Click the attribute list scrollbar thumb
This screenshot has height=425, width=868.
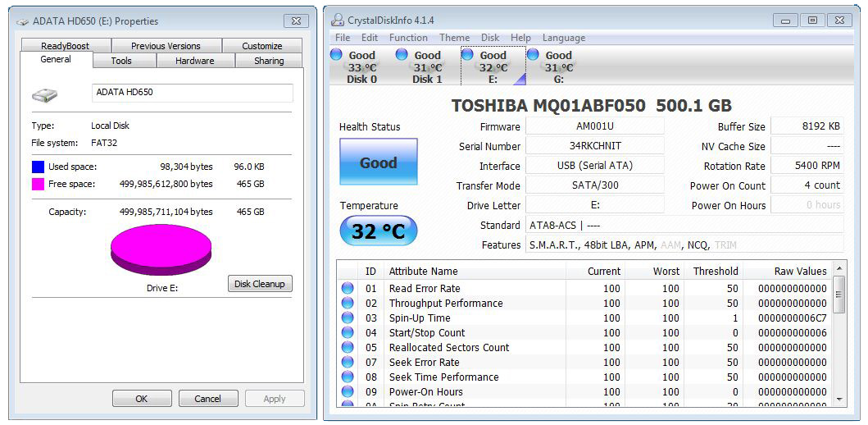pyautogui.click(x=839, y=295)
